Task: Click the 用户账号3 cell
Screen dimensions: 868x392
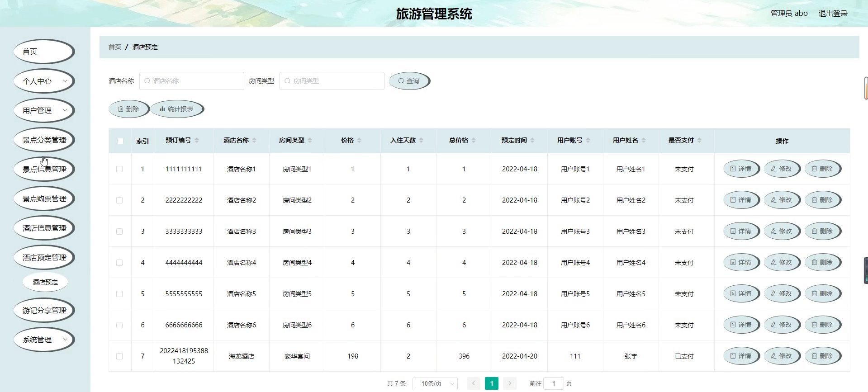Action: point(575,231)
